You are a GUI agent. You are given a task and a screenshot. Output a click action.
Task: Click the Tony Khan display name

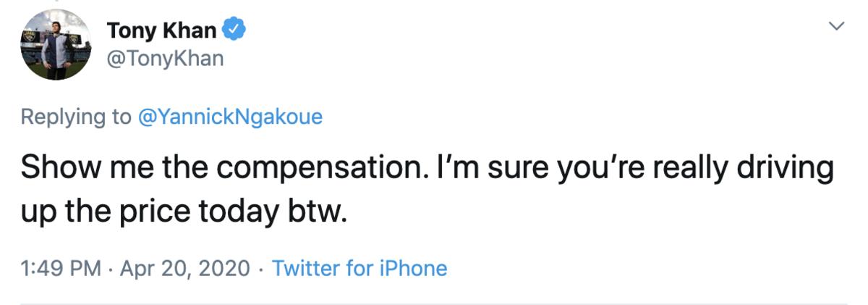coord(161,30)
